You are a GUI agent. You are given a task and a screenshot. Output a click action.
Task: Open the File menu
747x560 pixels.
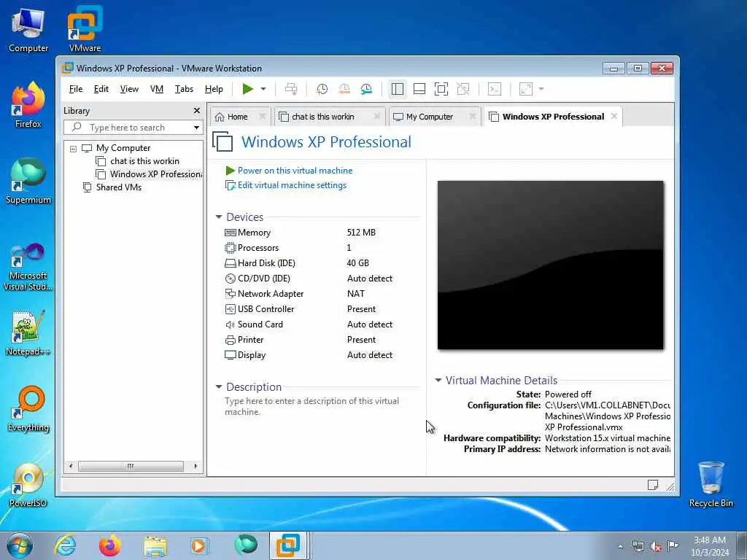[76, 89]
